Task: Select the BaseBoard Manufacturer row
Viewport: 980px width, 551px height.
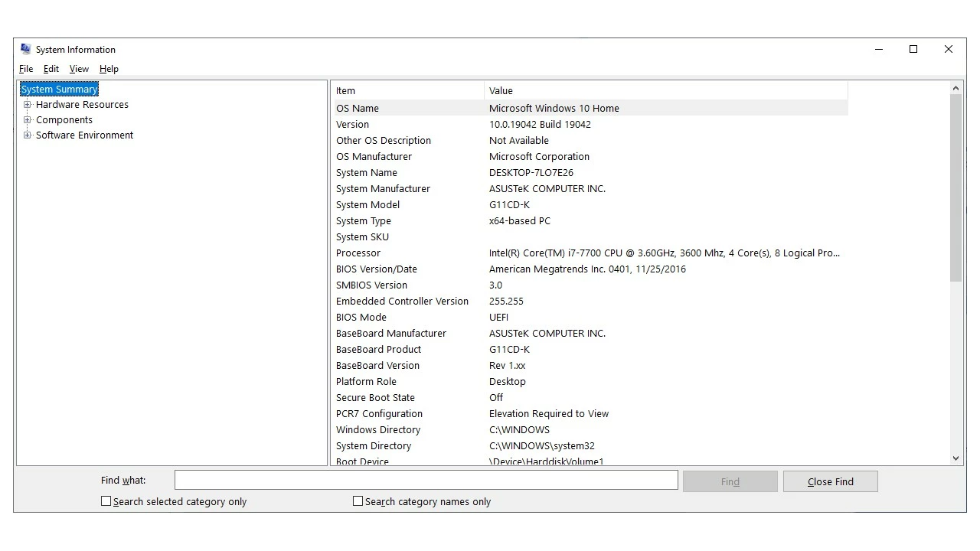Action: tap(590, 333)
